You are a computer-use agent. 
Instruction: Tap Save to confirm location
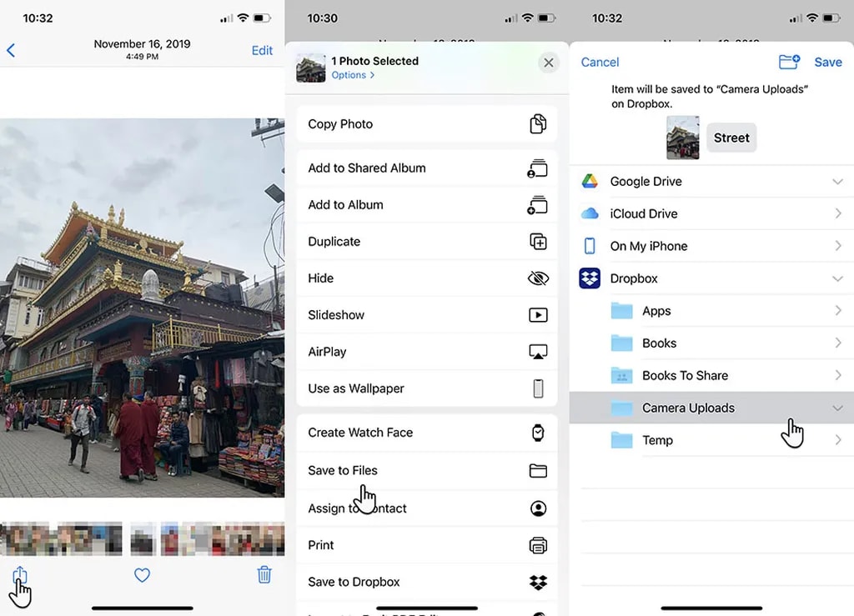[x=828, y=63]
